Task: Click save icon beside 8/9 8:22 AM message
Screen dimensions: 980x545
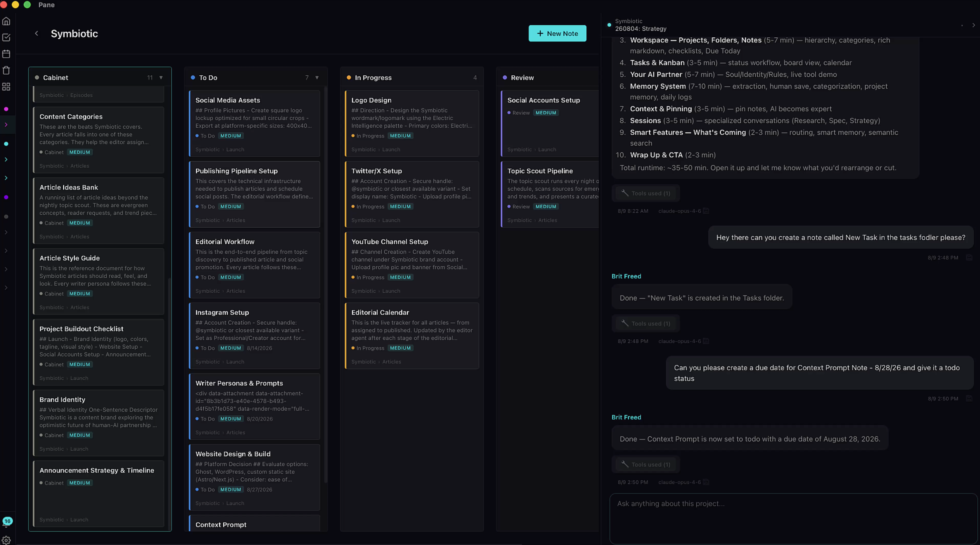Action: (706, 211)
